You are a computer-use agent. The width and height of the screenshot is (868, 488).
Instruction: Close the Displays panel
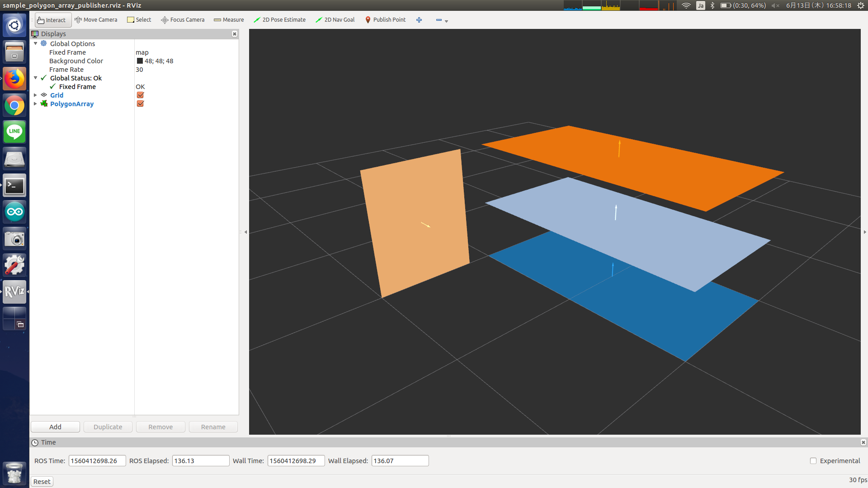pos(235,34)
